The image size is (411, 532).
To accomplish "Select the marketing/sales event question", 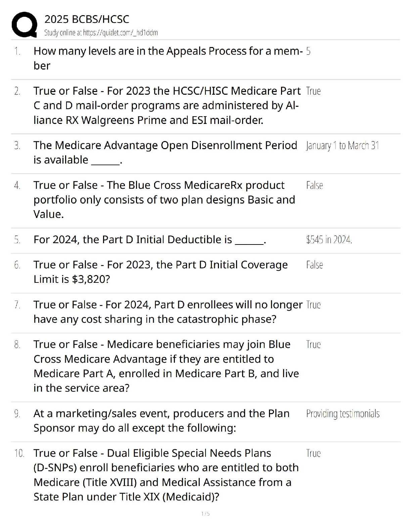I will pos(161,420).
